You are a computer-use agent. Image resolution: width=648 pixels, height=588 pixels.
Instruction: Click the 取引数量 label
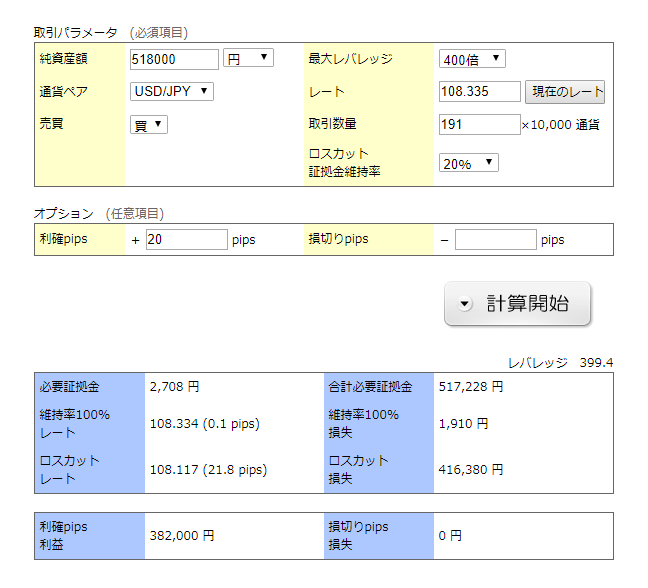[x=332, y=124]
